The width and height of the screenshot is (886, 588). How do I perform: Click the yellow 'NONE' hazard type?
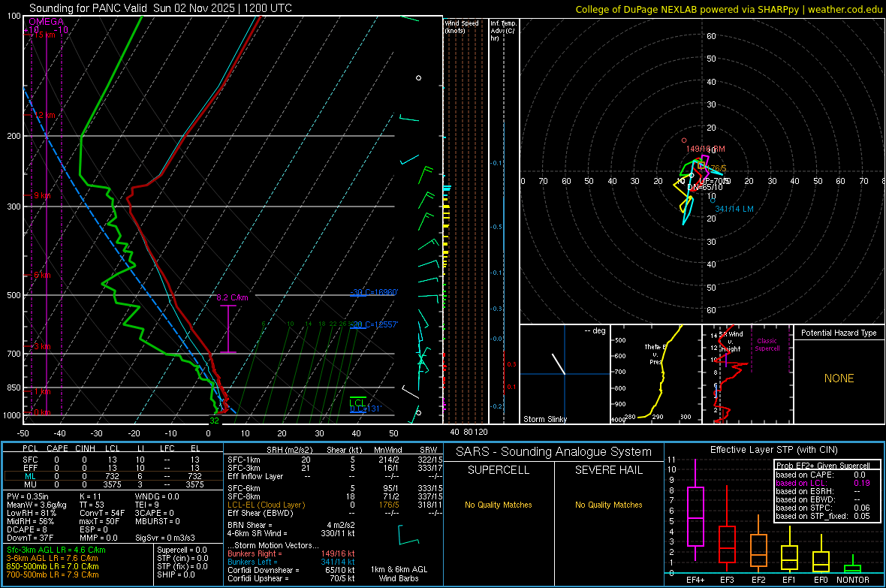(839, 378)
